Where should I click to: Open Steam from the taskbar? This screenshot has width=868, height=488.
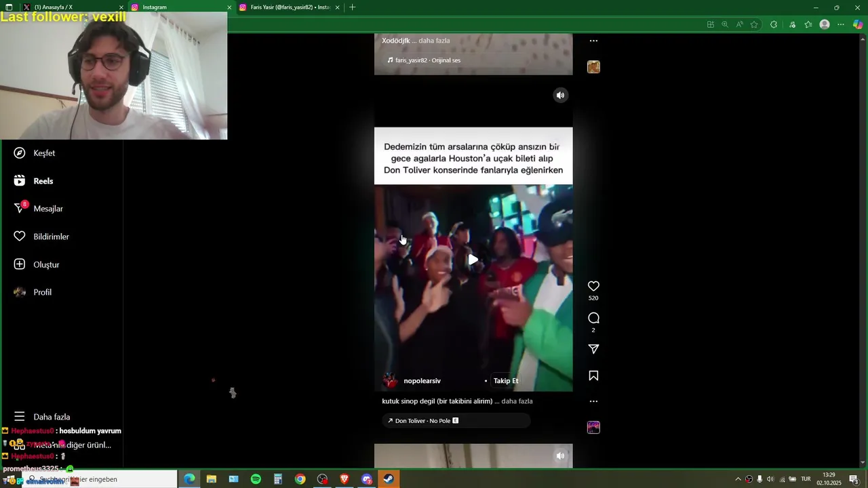pos(389,479)
